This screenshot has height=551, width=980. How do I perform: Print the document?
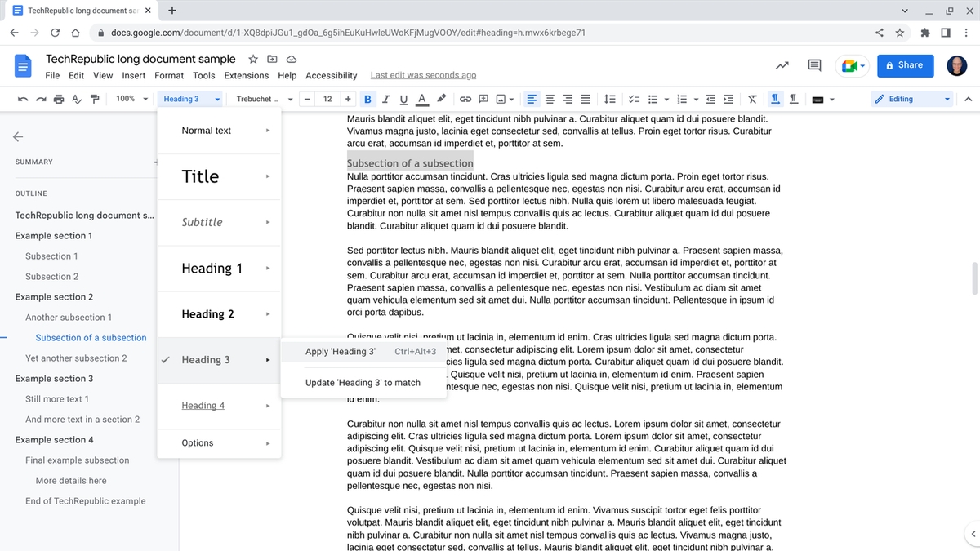[x=57, y=98]
